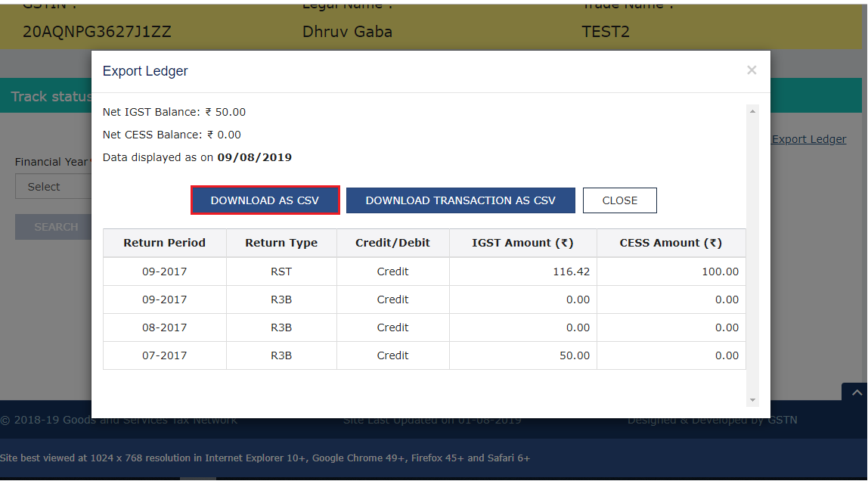Click Download Transaction as CSV button
The width and height of the screenshot is (868, 481).
point(460,200)
